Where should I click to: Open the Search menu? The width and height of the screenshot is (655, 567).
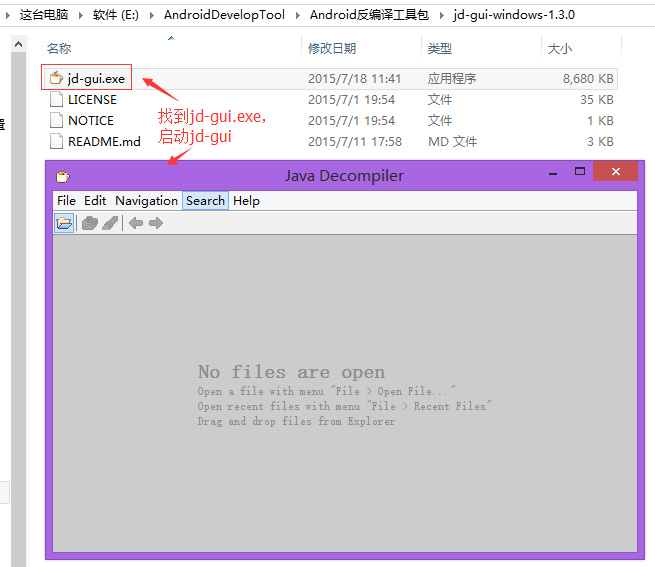coord(205,200)
